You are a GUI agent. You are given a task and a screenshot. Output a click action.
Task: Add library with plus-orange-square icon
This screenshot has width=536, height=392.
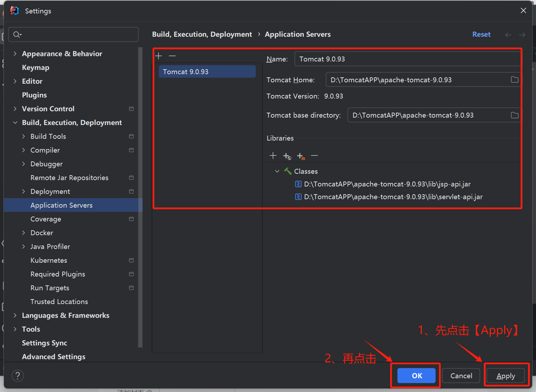(x=301, y=156)
